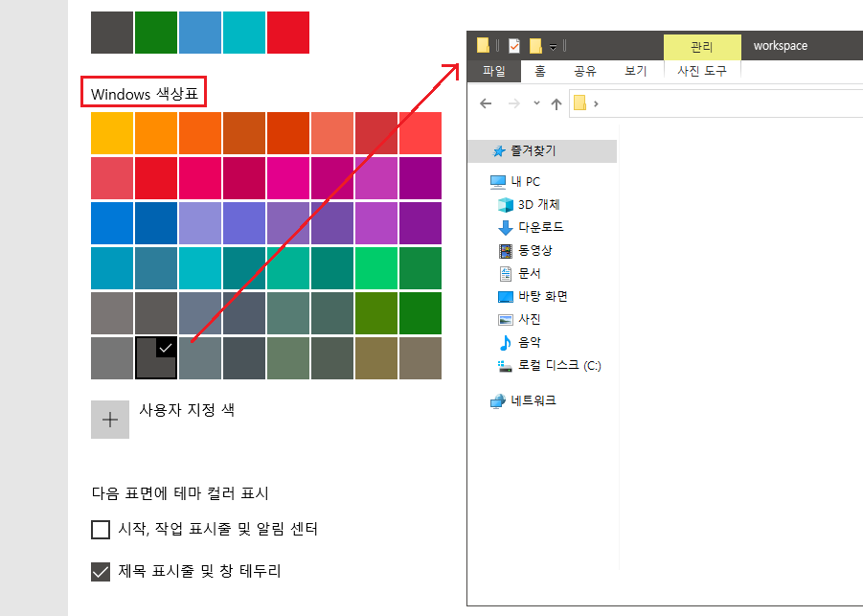Viewport: 863px width, 616px height.
Task: Select 내 PC in the navigation pane
Action: [x=525, y=181]
